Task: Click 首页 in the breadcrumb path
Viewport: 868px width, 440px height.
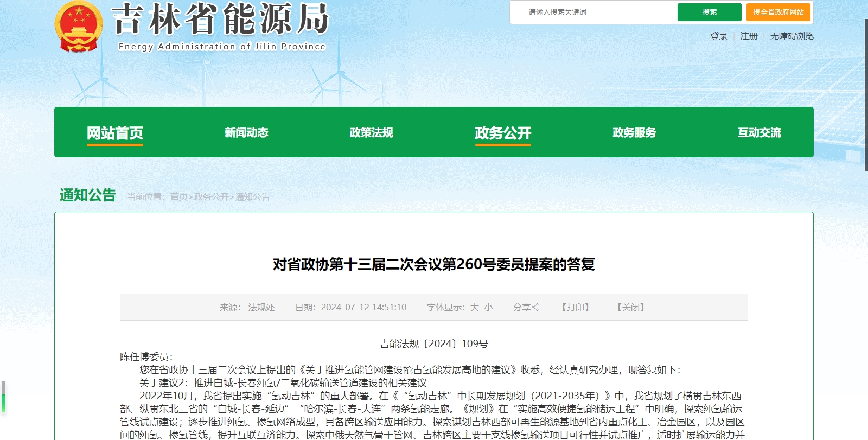Action: pyautogui.click(x=178, y=196)
